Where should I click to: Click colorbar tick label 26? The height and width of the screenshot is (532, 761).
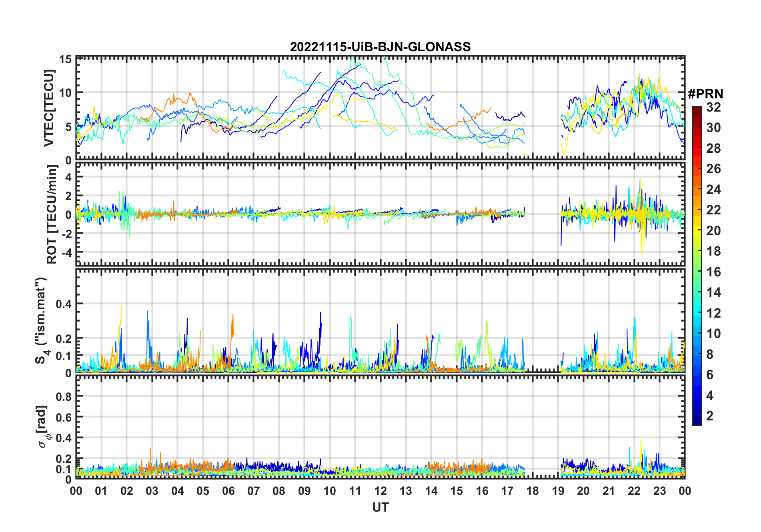713,169
